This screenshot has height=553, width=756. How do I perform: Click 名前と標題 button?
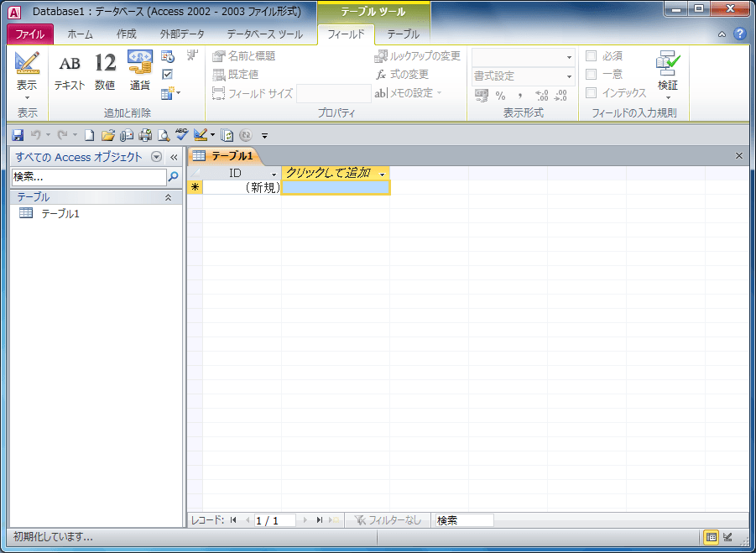[244, 56]
